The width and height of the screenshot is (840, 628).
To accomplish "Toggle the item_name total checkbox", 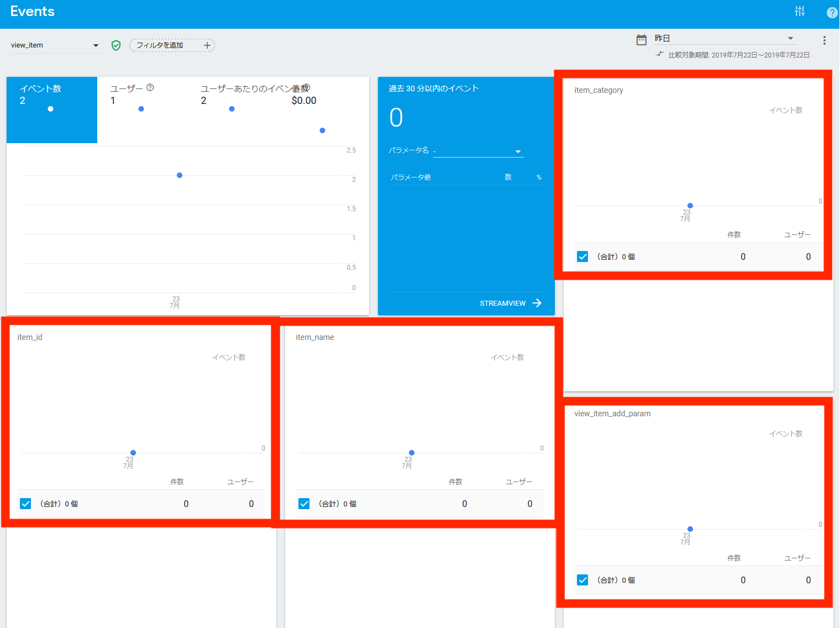I will pos(304,504).
